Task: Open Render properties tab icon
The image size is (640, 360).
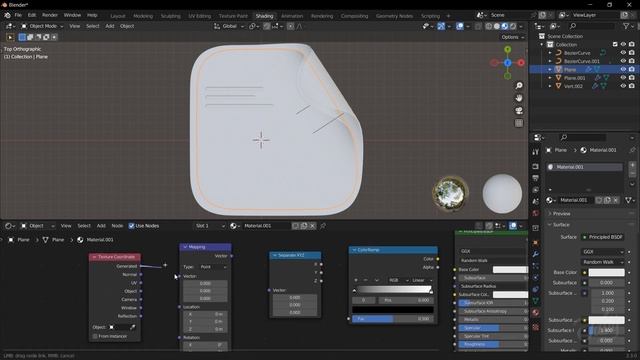Action: (x=536, y=167)
